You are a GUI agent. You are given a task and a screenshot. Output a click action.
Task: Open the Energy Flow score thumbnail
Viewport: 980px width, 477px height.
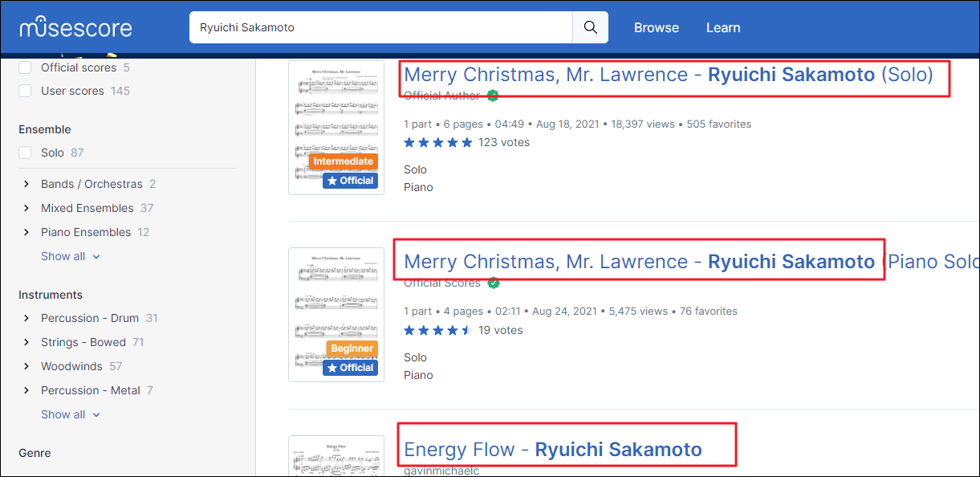click(336, 456)
